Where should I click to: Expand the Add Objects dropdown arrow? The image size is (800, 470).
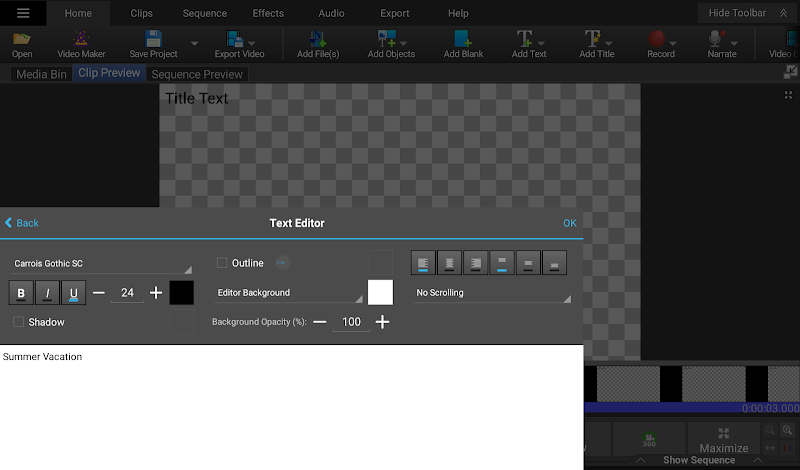point(404,43)
